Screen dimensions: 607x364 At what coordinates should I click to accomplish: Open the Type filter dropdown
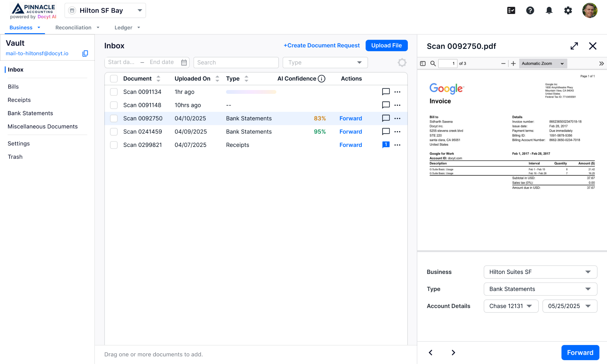click(x=325, y=62)
